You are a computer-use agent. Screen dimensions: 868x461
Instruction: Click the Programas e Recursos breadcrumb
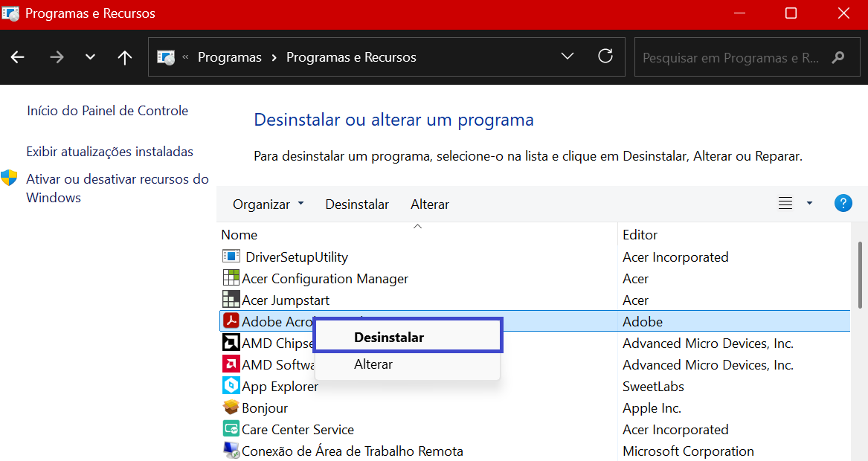click(351, 57)
